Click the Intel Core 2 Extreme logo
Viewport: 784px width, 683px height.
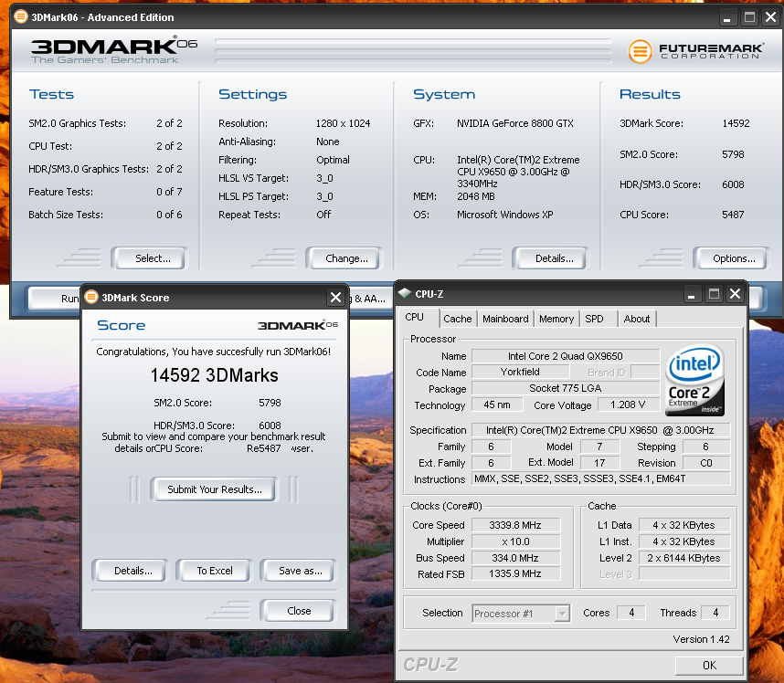[695, 381]
